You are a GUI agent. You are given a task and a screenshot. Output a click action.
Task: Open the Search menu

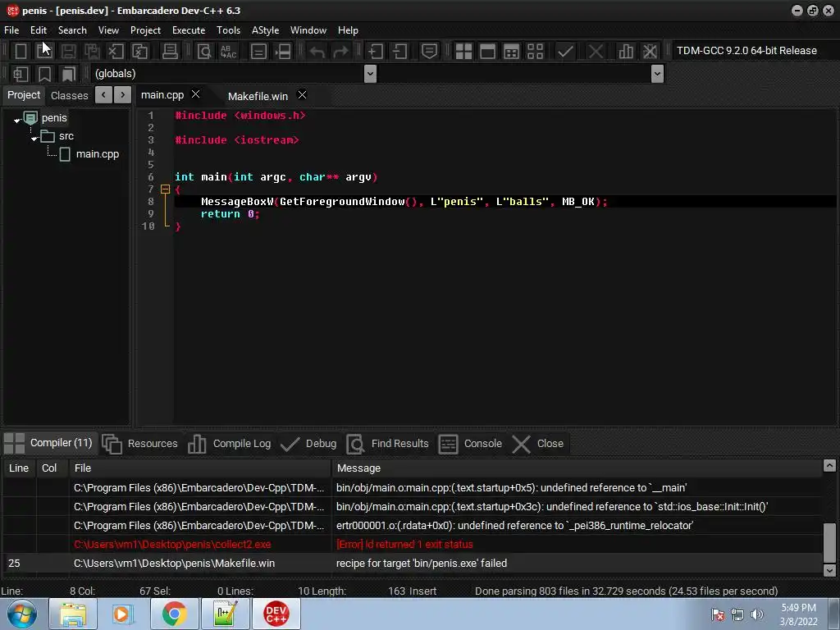[x=72, y=30]
